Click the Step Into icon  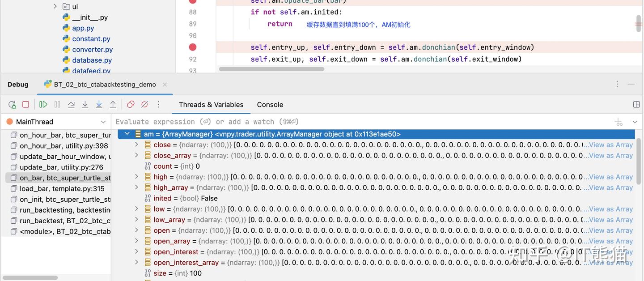[85, 104]
